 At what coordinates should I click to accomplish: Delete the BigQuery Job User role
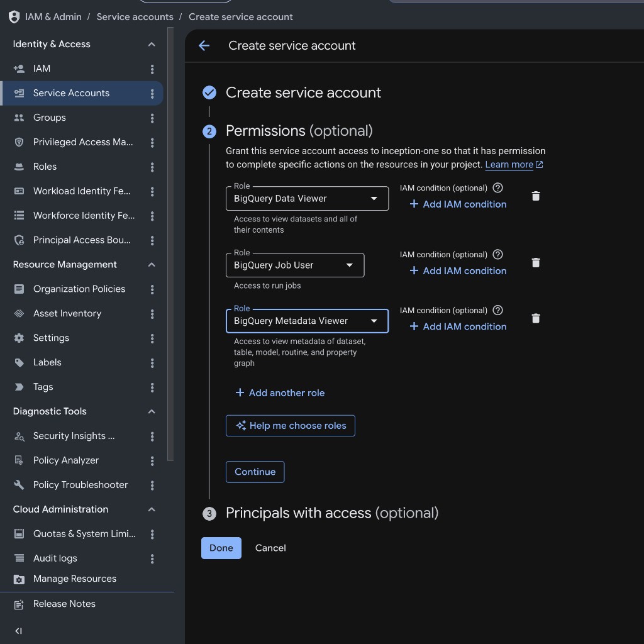[536, 262]
